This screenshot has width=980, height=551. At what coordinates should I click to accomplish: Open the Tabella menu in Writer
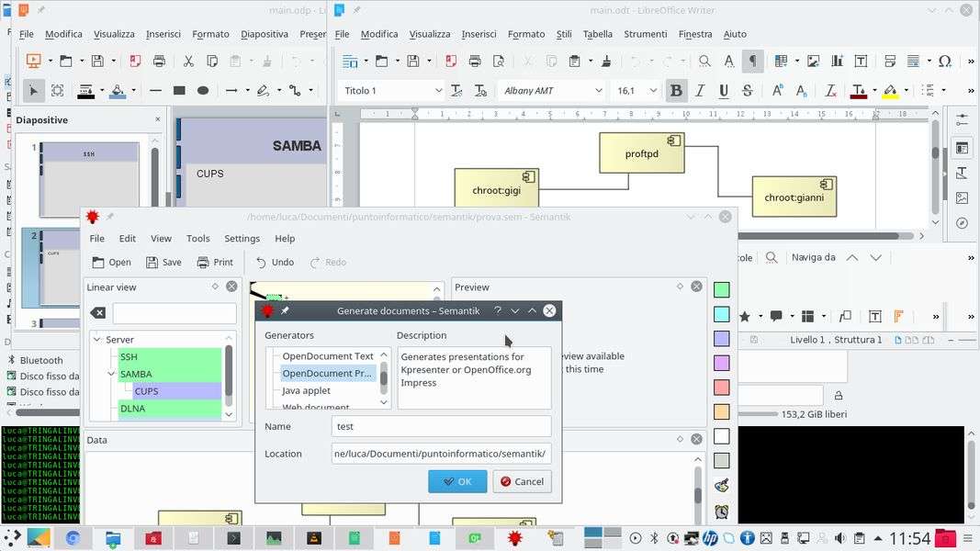coord(597,34)
